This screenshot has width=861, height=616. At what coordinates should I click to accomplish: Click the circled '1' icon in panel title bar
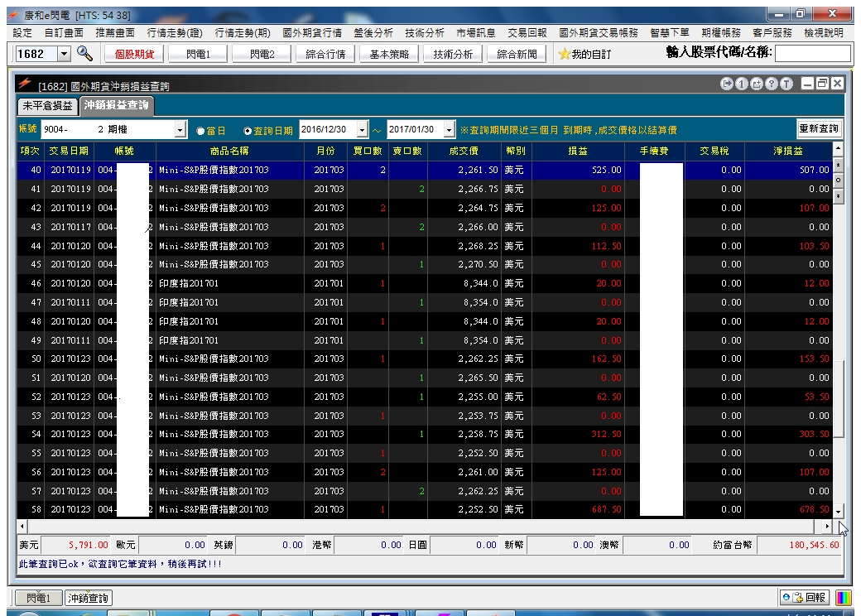741,84
